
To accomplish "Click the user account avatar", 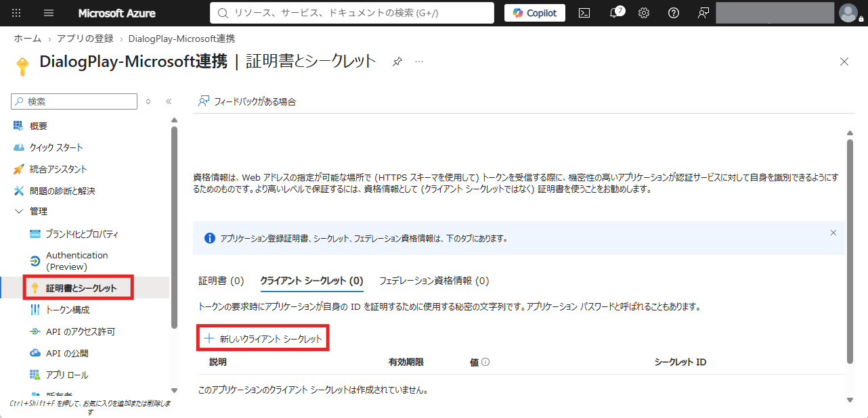I will [x=848, y=13].
